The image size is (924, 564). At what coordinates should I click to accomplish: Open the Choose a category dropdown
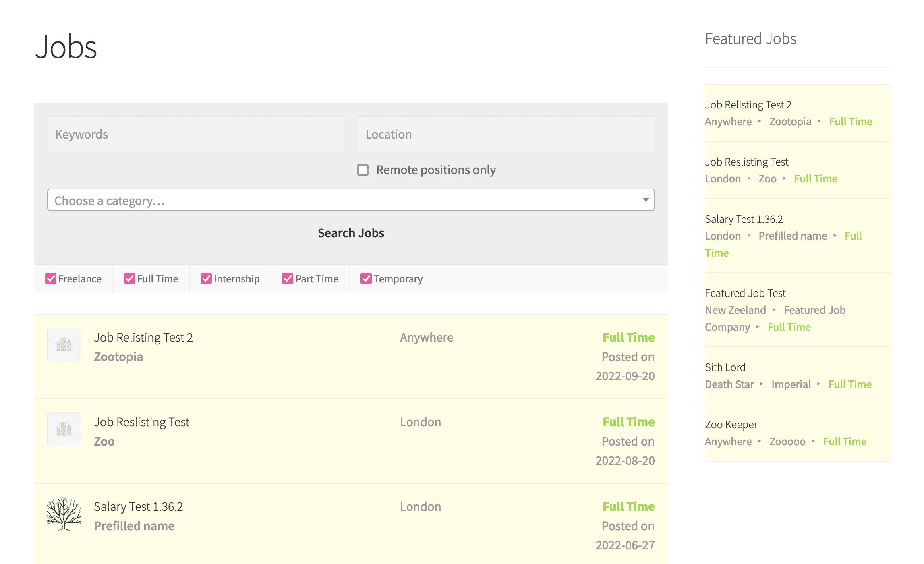click(x=351, y=200)
